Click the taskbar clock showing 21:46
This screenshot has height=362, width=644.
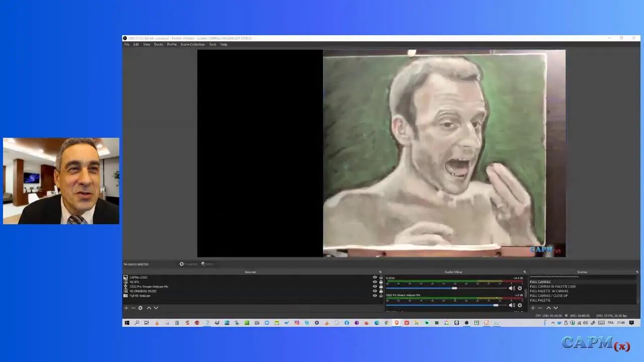click(x=621, y=323)
